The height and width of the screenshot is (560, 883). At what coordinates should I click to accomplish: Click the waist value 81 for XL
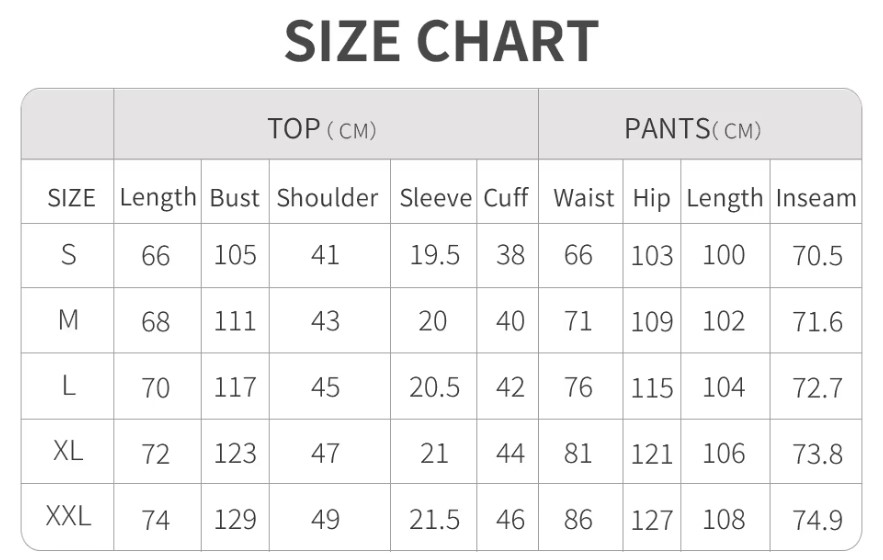[x=578, y=454]
